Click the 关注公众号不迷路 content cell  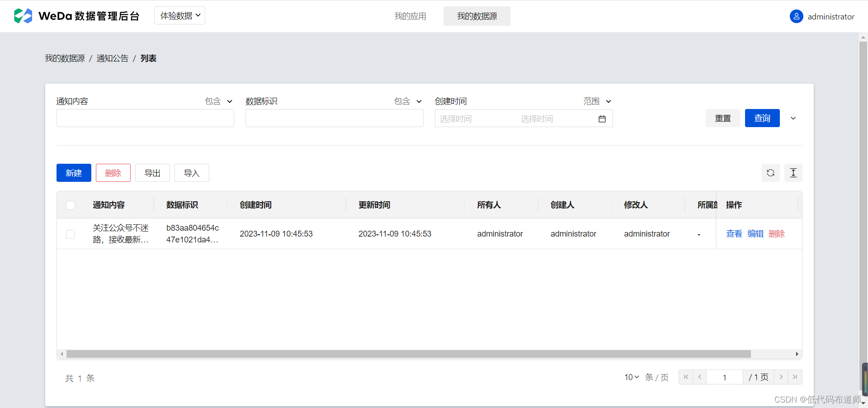121,234
